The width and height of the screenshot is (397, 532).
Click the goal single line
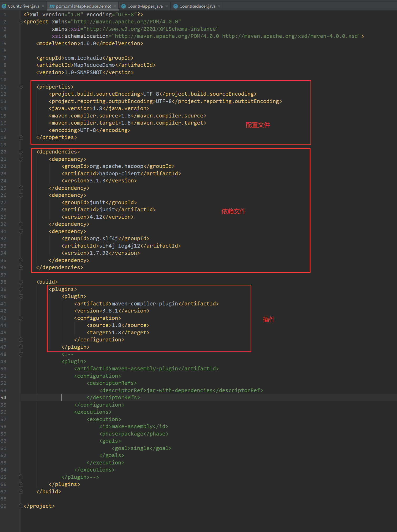pos(142,448)
